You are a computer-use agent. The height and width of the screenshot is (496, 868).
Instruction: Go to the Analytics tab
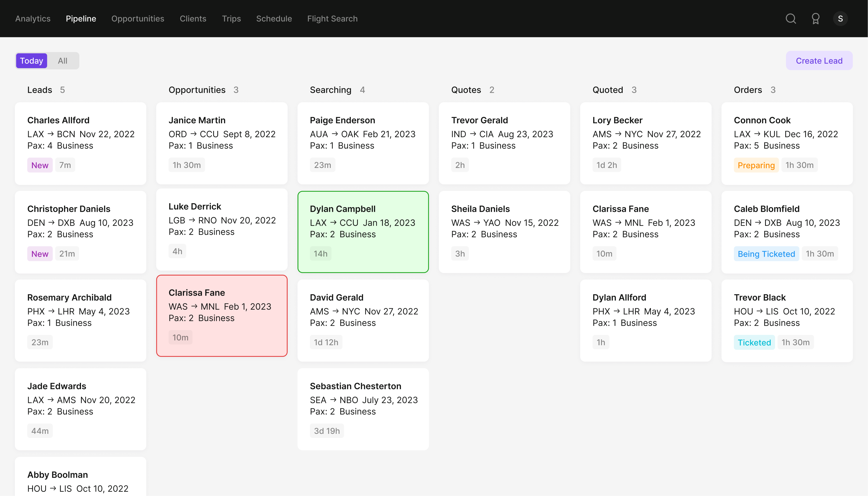coord(33,19)
